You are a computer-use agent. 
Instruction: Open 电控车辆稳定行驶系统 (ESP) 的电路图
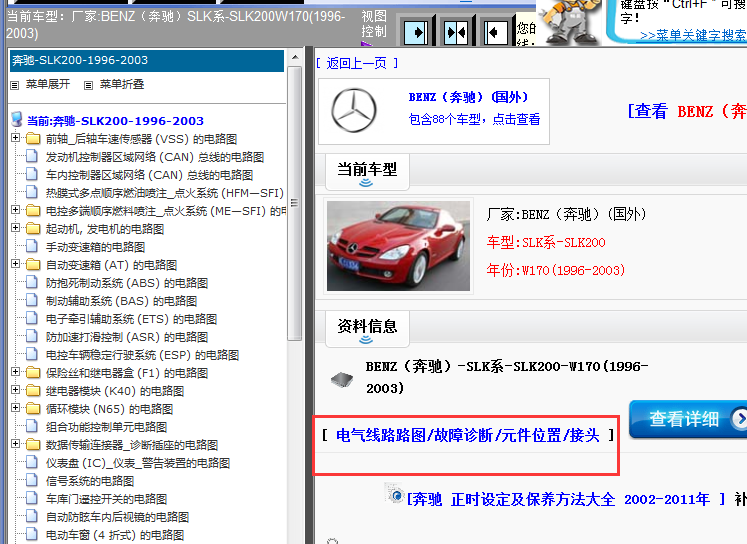(x=142, y=355)
